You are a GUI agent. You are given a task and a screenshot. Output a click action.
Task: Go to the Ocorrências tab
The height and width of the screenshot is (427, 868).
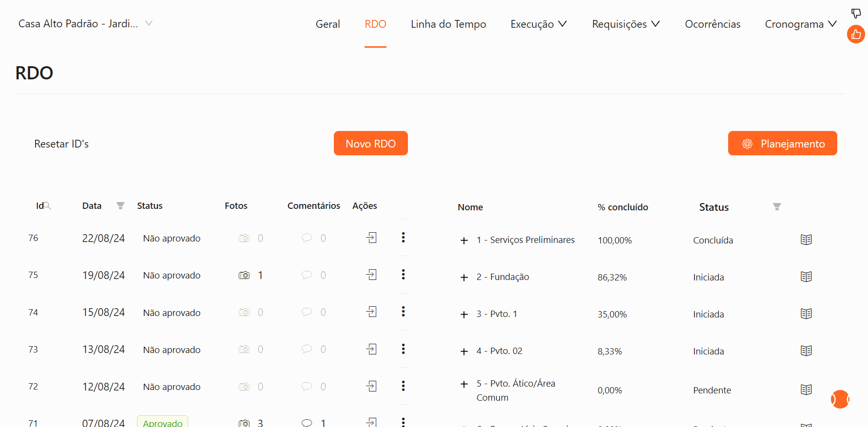pos(712,24)
